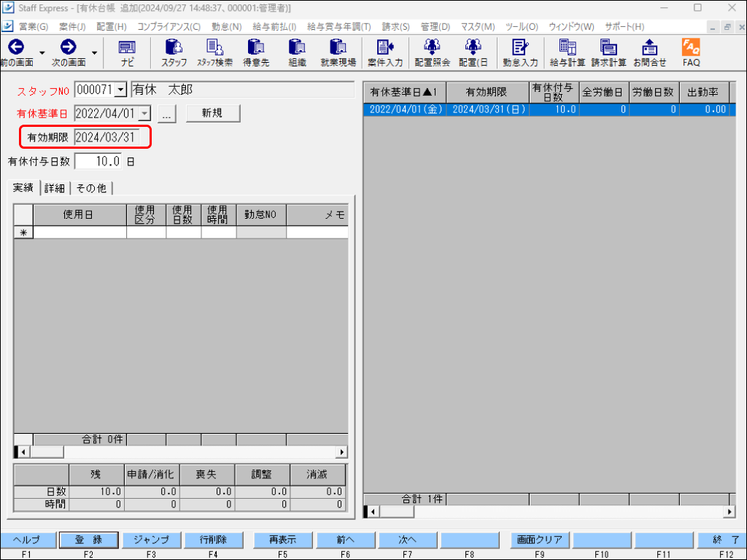747x560 pixels.
Task: Open the コンプライアンス(C) menu
Action: point(169,27)
